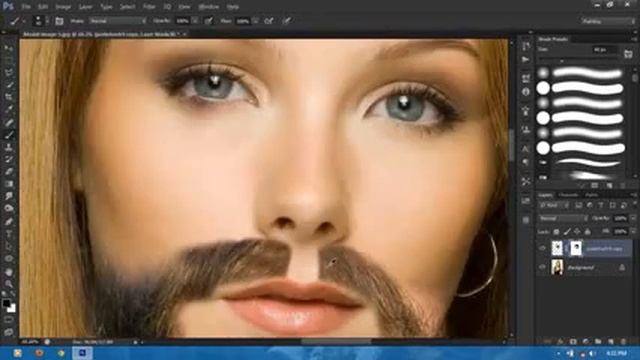Viewport: 640px width, 360px height.
Task: Open the Brush Preset picker
Action: [40, 21]
